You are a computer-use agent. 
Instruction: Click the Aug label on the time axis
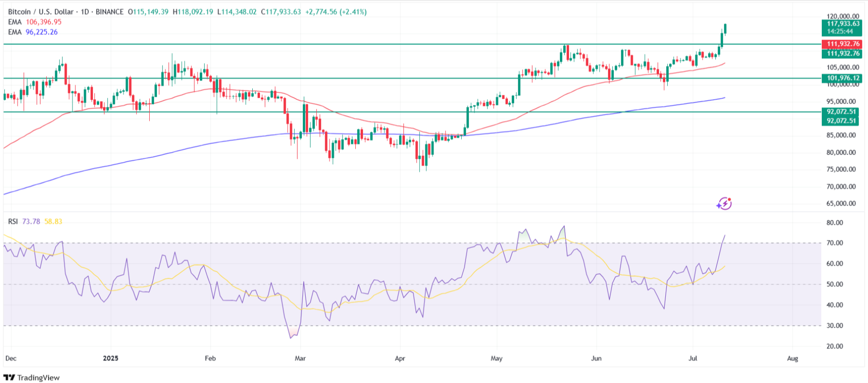[793, 358]
